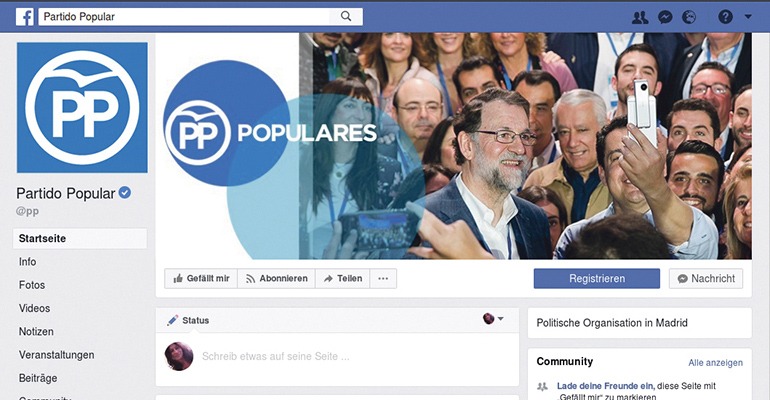
Task: Open the Alle anzeigen link
Action: coord(715,363)
